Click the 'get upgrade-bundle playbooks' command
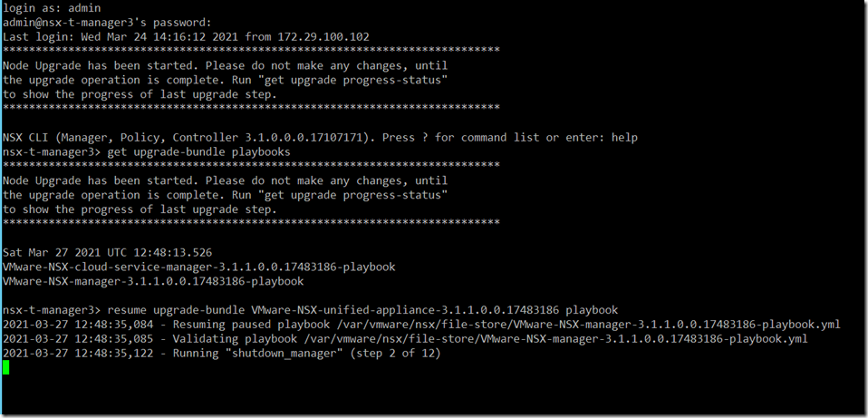 click(198, 152)
